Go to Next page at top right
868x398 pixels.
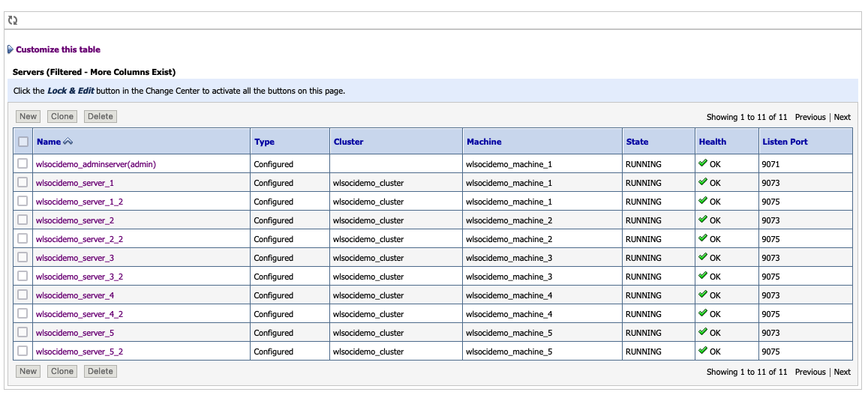(842, 117)
